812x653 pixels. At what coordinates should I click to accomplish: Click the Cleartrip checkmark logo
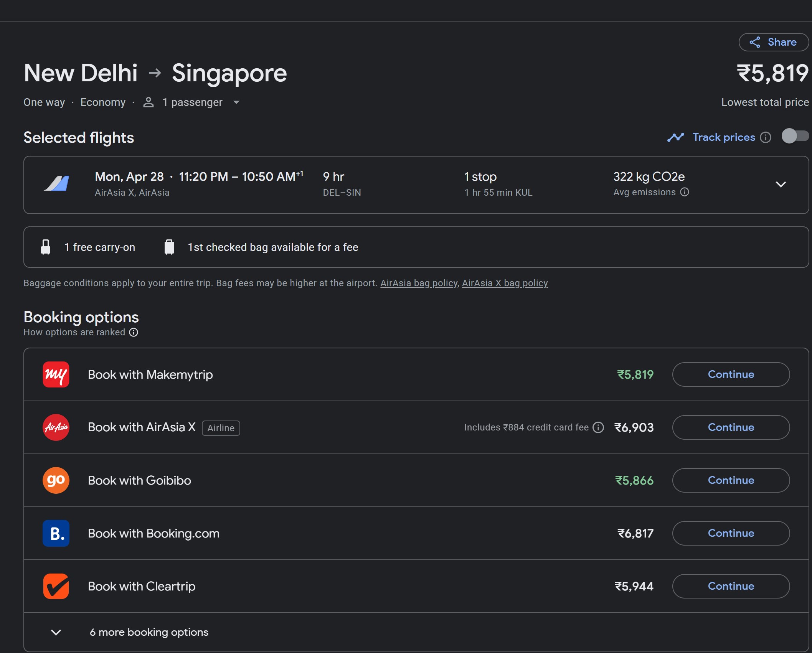56,586
